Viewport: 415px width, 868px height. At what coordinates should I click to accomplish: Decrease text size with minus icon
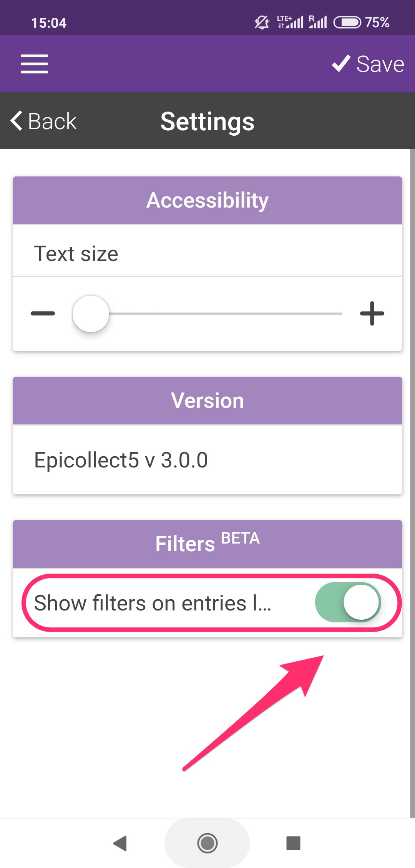tap(43, 313)
